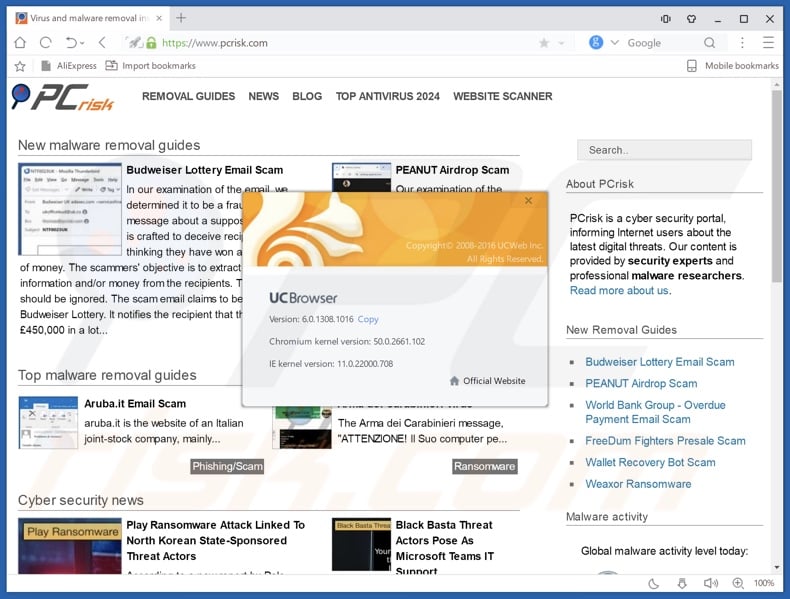Click the scrollbar down arrow

(777, 568)
